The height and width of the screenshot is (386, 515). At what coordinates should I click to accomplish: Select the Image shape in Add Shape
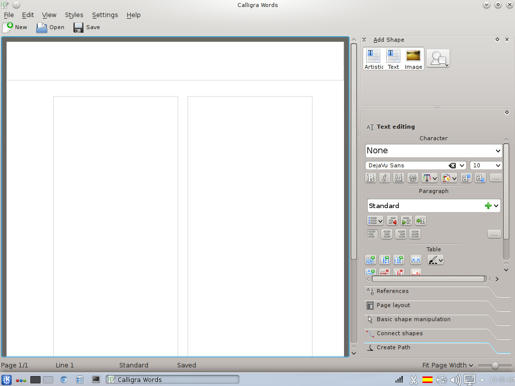413,59
